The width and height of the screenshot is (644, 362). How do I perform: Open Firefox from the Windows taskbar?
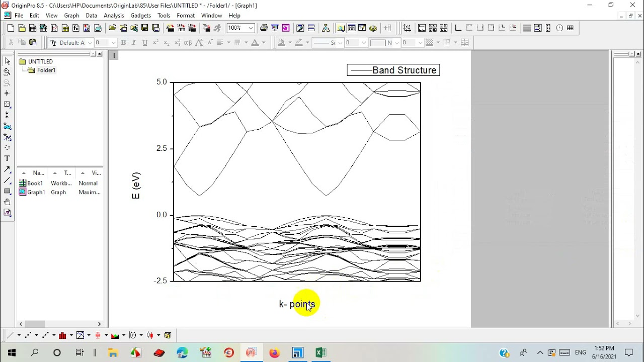[x=274, y=353]
